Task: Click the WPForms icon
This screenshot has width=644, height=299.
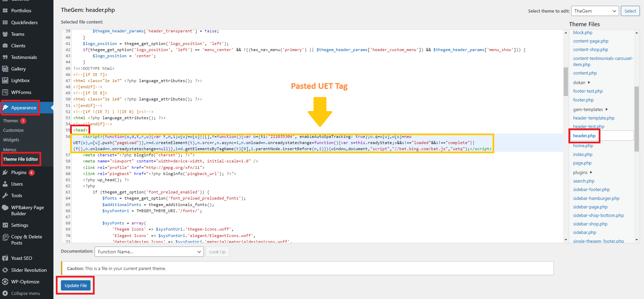Action: pyautogui.click(x=5, y=92)
